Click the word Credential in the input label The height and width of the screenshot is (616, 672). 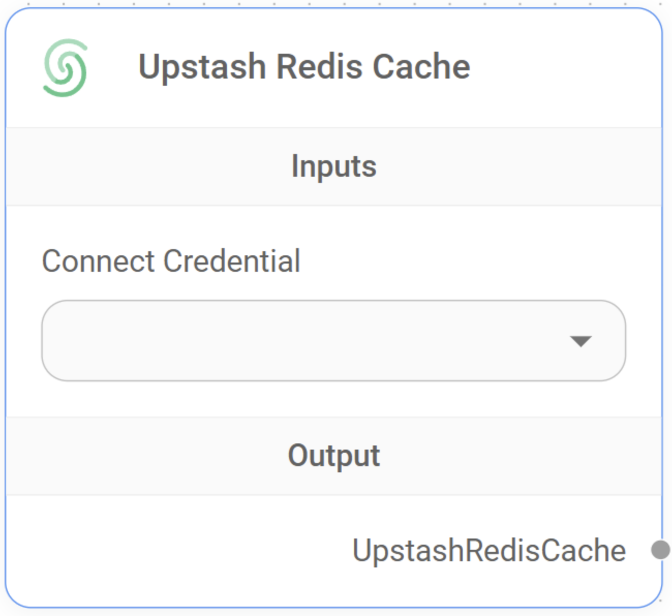click(232, 260)
